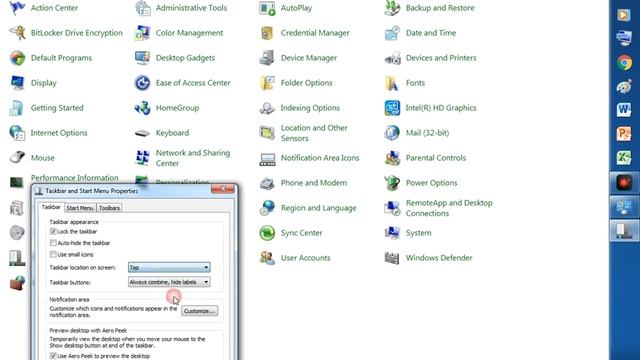Open Administrative Tools icon
Image resolution: width=640 pixels, height=360 pixels.
tap(142, 8)
